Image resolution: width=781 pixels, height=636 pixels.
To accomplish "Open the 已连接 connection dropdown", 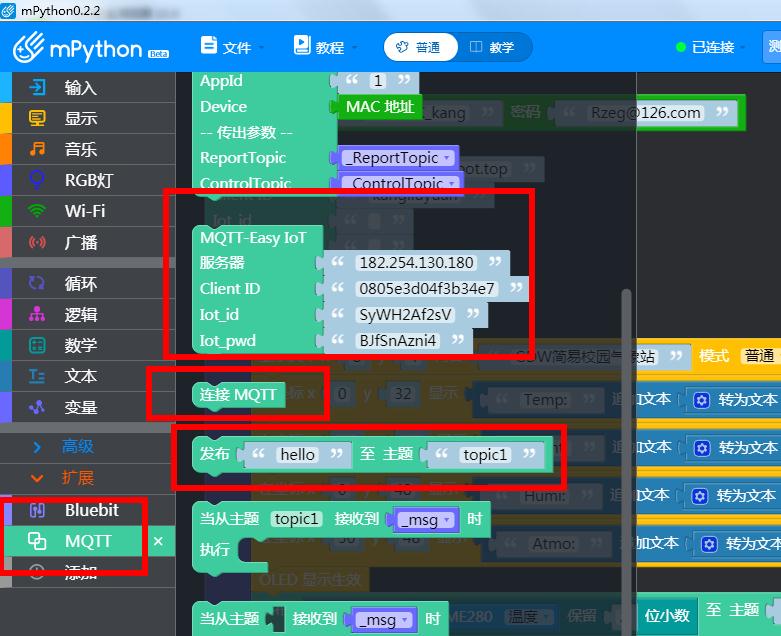I will [x=711, y=47].
